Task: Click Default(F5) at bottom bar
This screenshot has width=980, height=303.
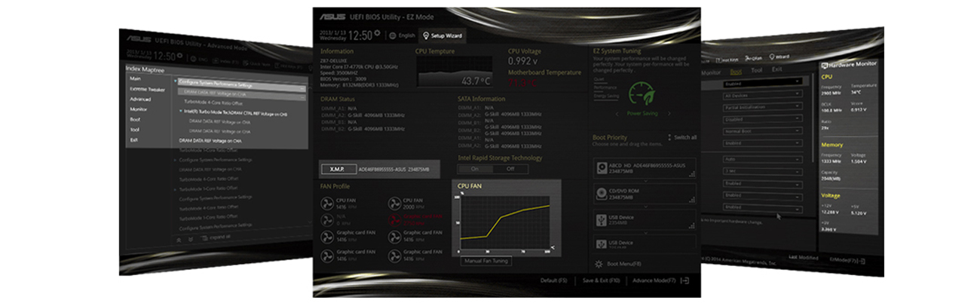Action: 553,280
